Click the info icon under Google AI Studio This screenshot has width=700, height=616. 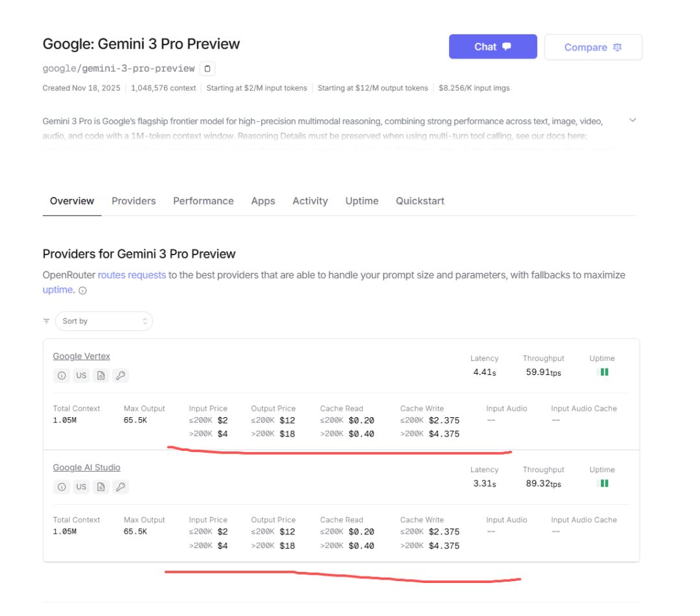[x=62, y=487]
